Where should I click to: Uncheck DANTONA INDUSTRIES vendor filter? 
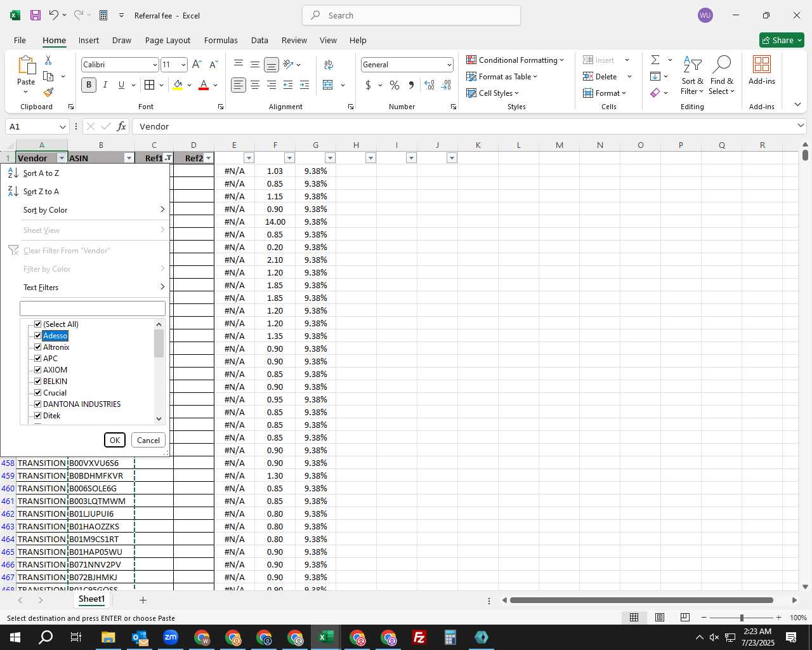point(38,404)
